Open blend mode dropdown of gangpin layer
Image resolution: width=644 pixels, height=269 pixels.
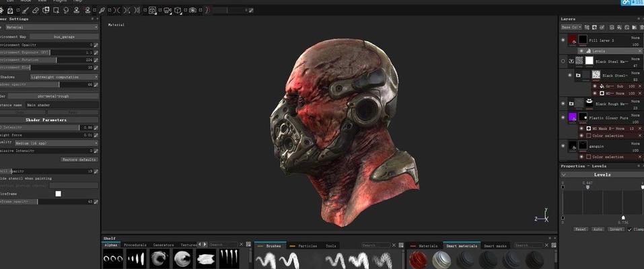[635, 143]
